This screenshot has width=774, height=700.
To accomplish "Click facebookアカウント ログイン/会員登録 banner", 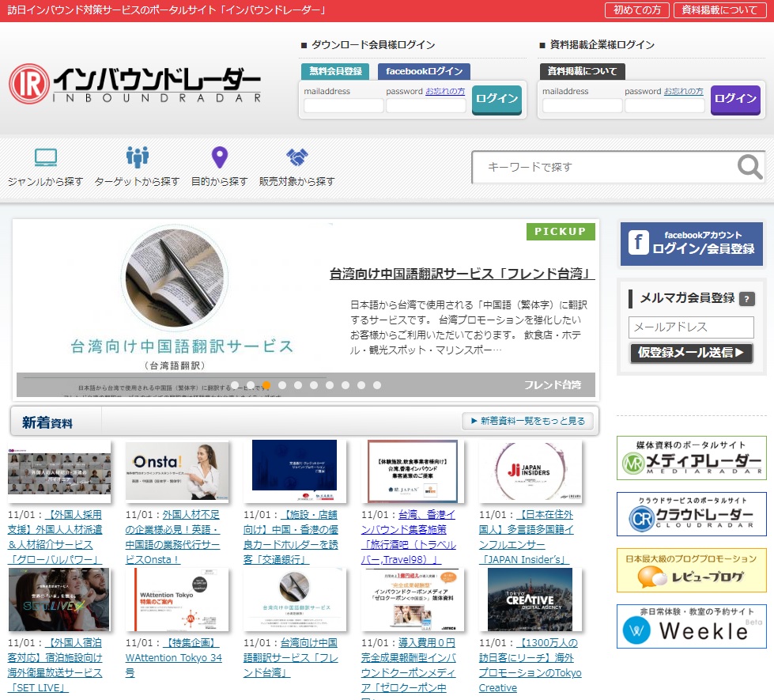I will pos(691,244).
